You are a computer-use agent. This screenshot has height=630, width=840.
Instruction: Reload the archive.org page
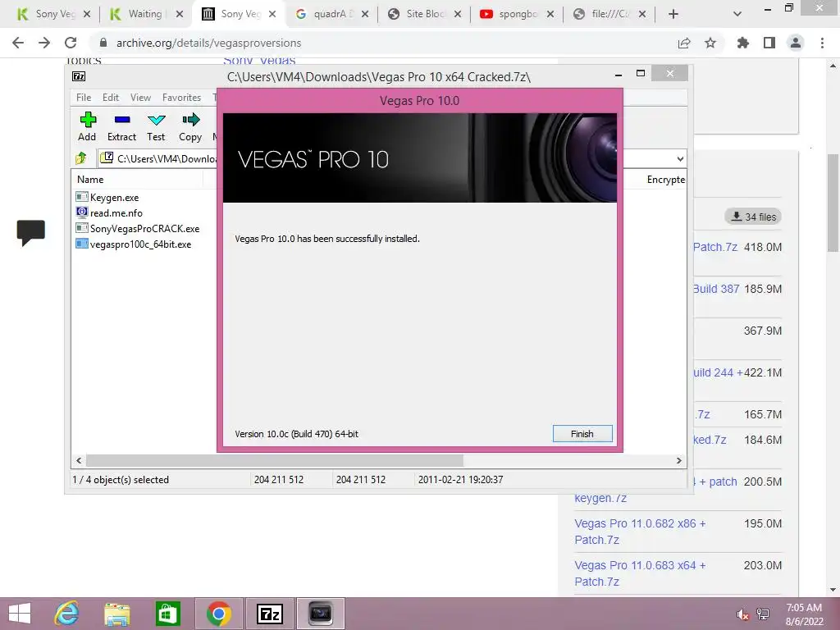pos(71,43)
